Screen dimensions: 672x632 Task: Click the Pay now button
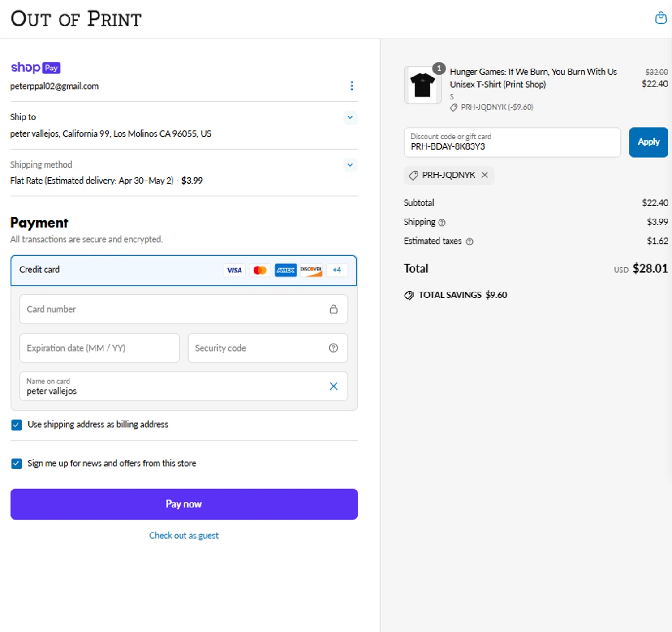[x=184, y=504]
